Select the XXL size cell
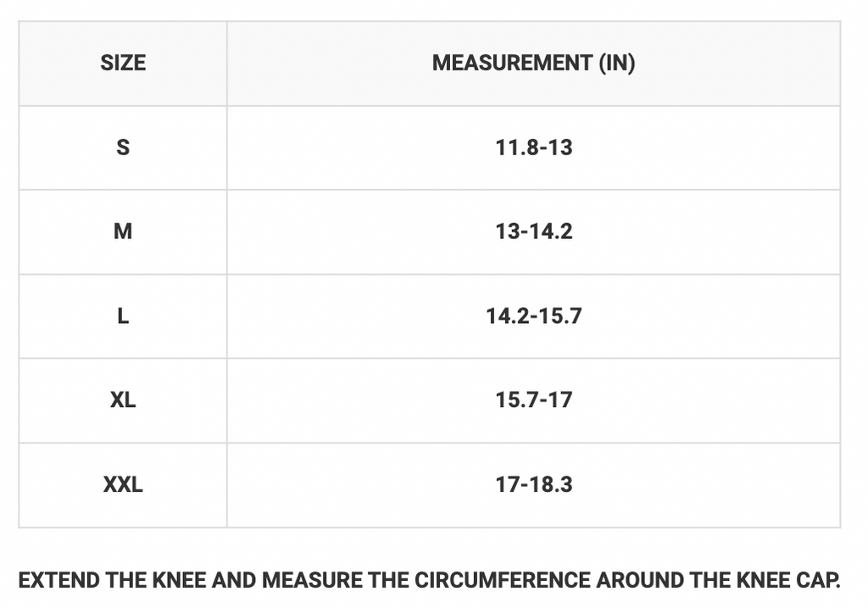868x608 pixels. point(123,484)
